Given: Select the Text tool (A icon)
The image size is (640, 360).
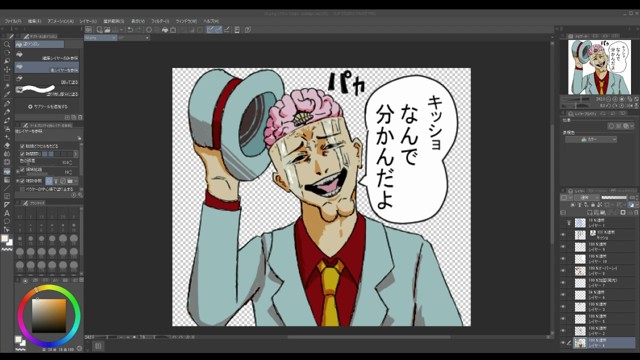Looking at the screenshot, I should [x=7, y=213].
